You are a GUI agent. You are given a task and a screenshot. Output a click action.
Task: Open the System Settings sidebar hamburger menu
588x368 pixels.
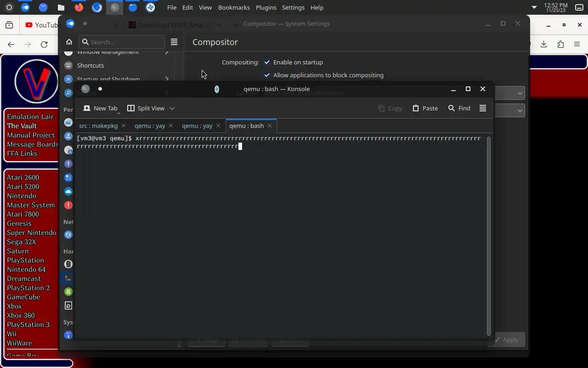coord(174,42)
